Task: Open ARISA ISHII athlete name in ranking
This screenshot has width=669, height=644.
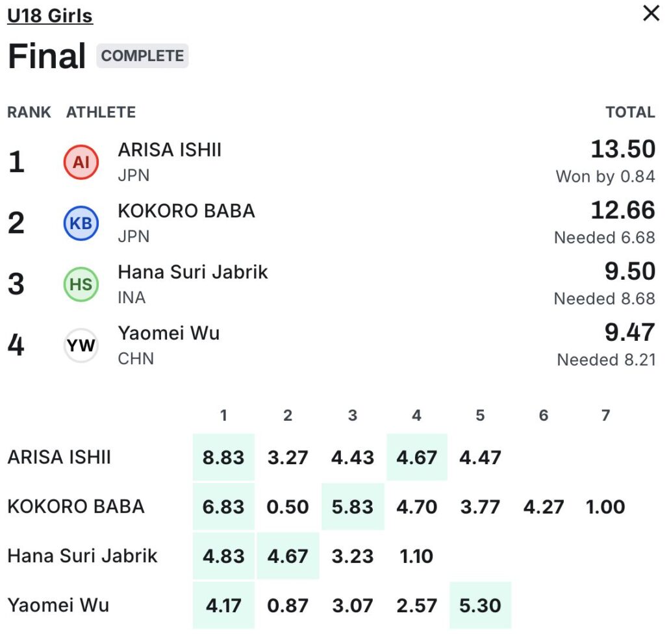Action: (170, 150)
